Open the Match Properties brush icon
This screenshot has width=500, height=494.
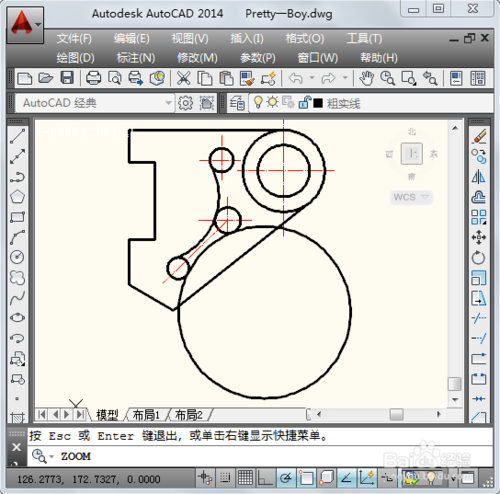click(x=248, y=79)
